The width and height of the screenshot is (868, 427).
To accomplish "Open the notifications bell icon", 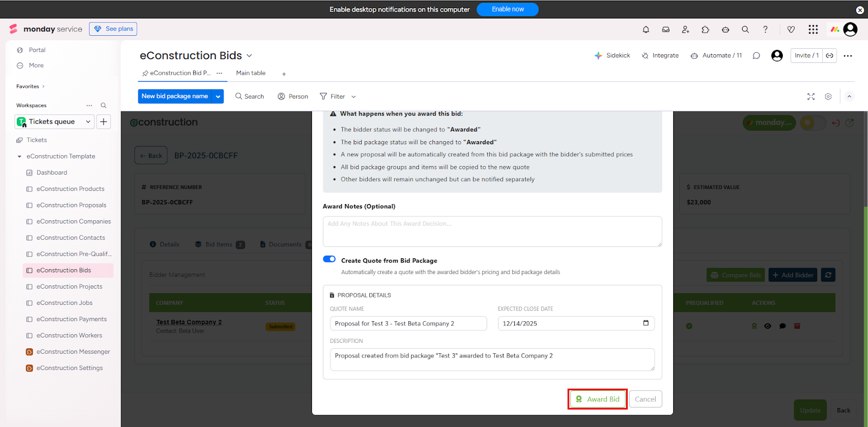I will click(x=646, y=30).
